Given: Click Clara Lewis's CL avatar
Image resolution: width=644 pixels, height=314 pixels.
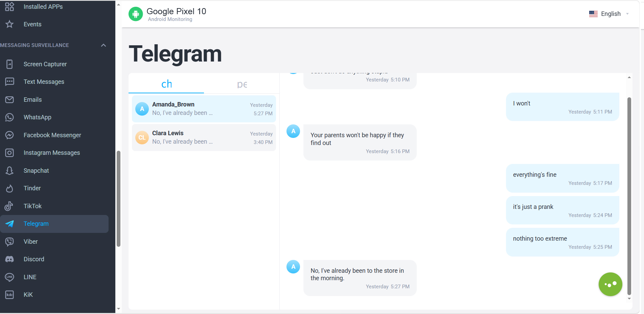Looking at the screenshot, I should [142, 138].
